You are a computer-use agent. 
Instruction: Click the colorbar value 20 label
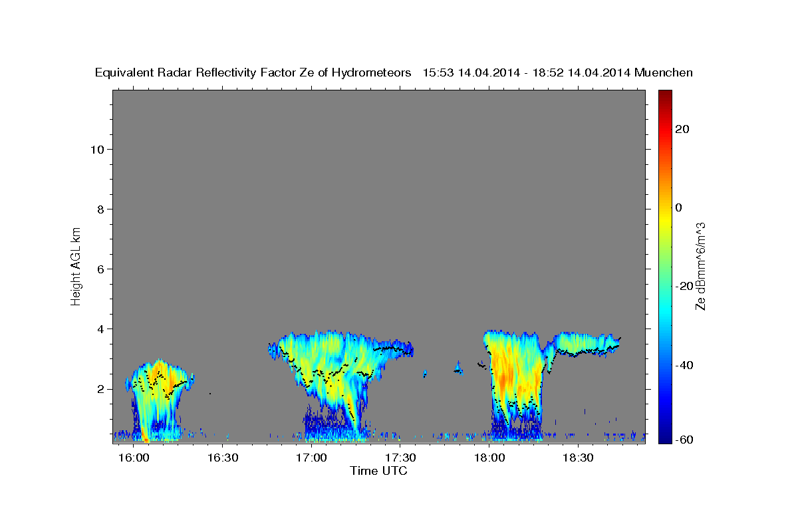click(682, 129)
